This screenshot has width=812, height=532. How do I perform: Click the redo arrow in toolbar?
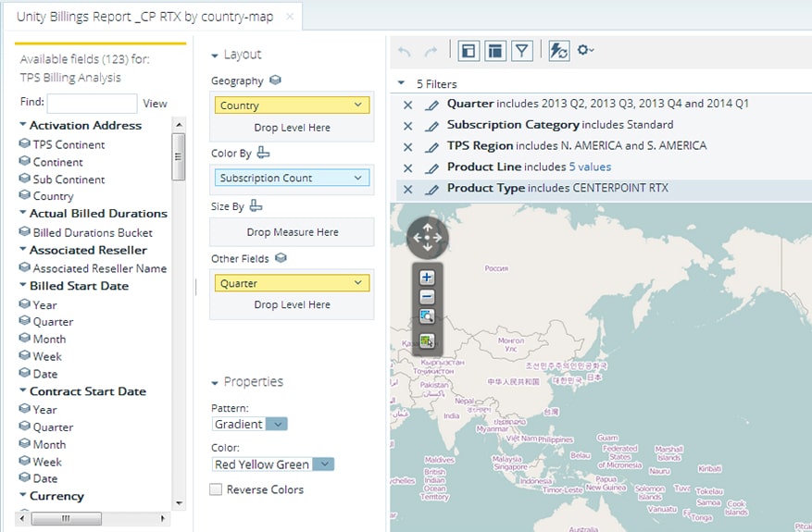[x=431, y=51]
